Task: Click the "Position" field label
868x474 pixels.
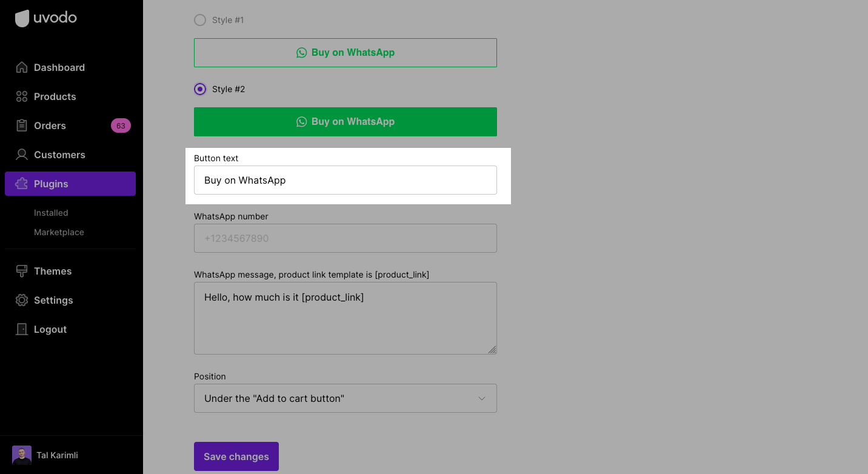Action: point(210,376)
